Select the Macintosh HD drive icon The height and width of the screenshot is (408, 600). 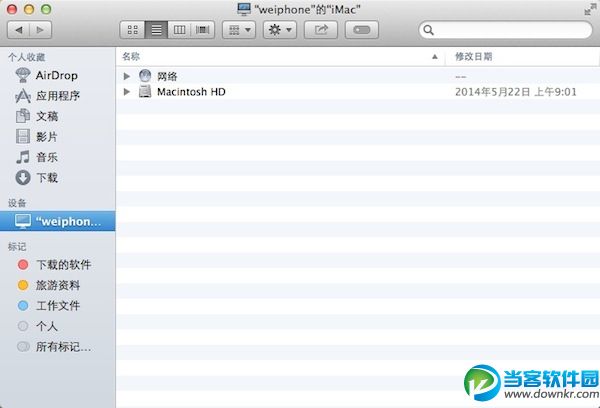click(145, 91)
